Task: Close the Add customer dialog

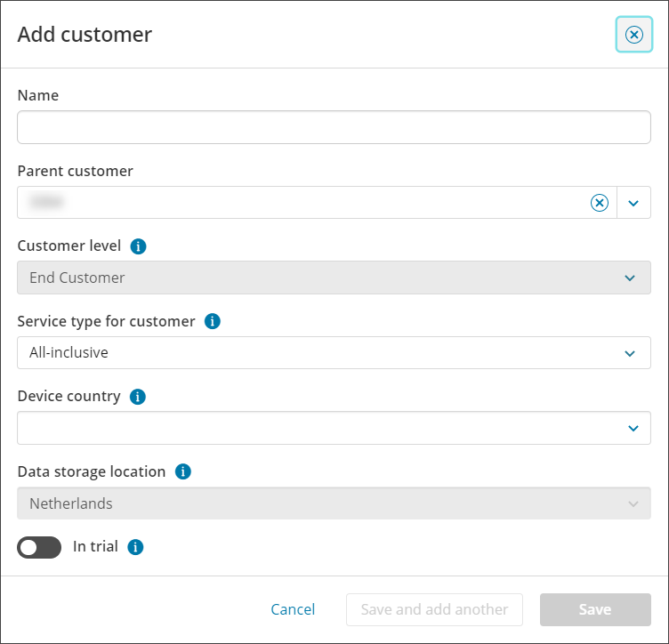Action: [x=633, y=35]
